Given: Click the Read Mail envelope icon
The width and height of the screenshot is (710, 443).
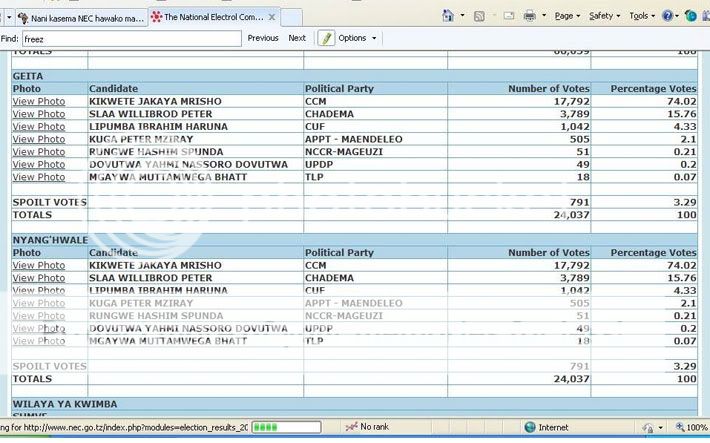Looking at the screenshot, I should (x=509, y=16).
